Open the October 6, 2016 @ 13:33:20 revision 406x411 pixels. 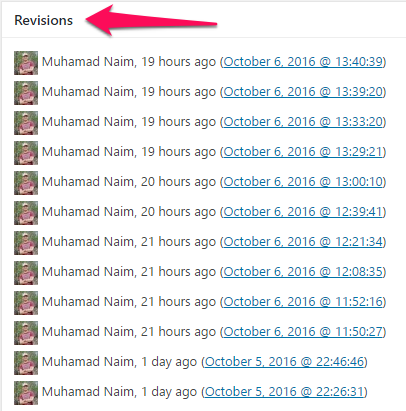click(303, 122)
